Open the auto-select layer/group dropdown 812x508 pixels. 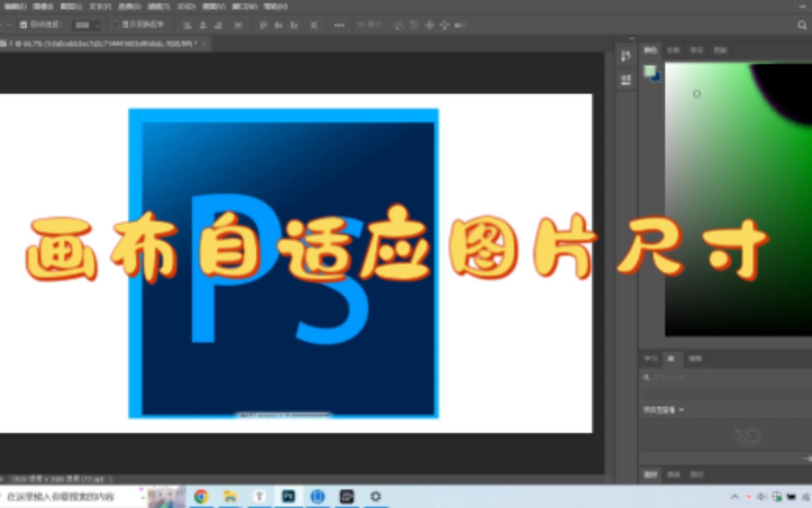click(86, 25)
